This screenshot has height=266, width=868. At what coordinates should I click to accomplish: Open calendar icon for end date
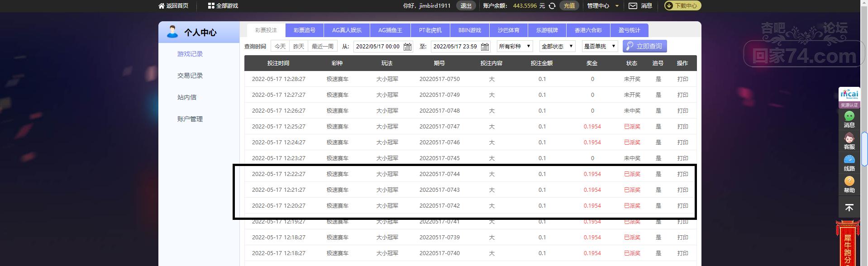(x=485, y=47)
